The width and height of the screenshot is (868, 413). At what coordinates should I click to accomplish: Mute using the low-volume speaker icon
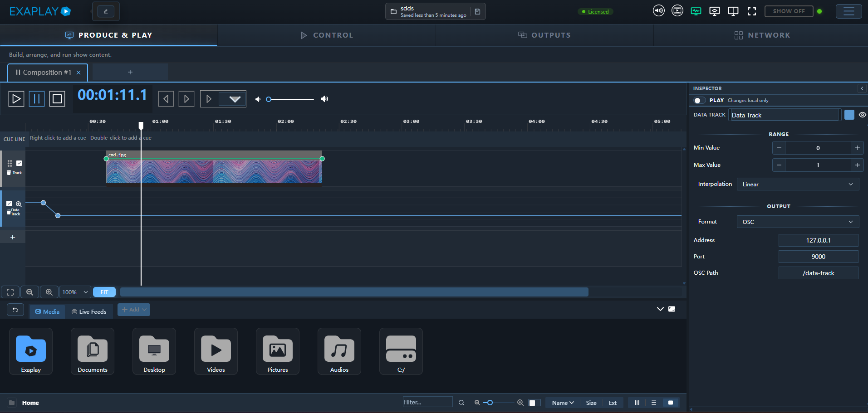[258, 99]
